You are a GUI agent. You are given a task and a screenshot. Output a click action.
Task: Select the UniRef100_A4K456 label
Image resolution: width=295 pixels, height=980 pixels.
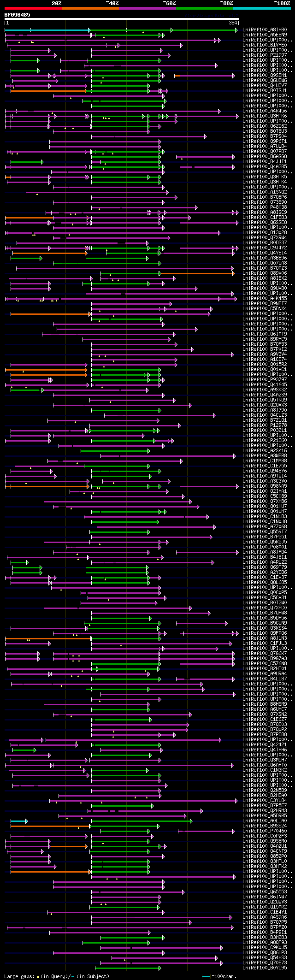pos(265,111)
